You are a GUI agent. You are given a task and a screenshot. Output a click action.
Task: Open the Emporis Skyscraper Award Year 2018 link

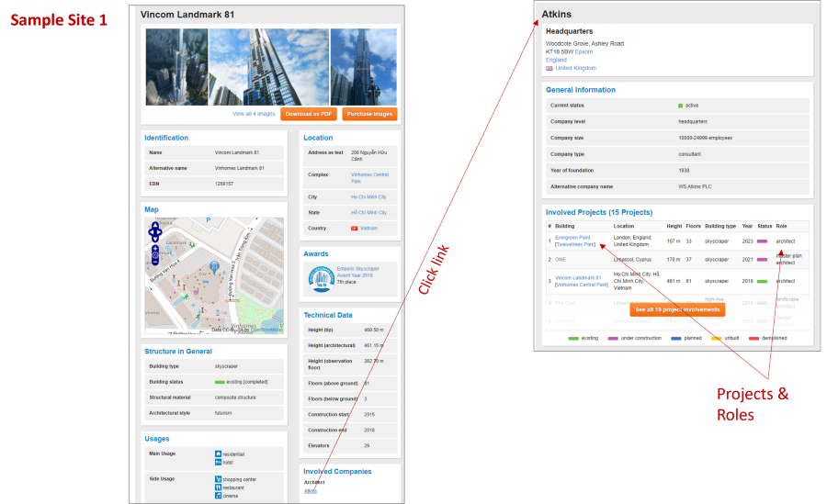[358, 272]
